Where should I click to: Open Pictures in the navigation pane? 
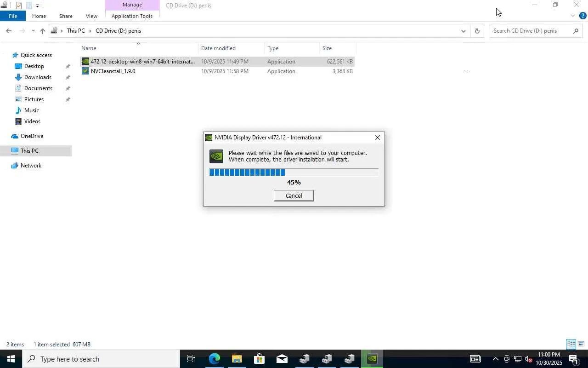pos(34,99)
